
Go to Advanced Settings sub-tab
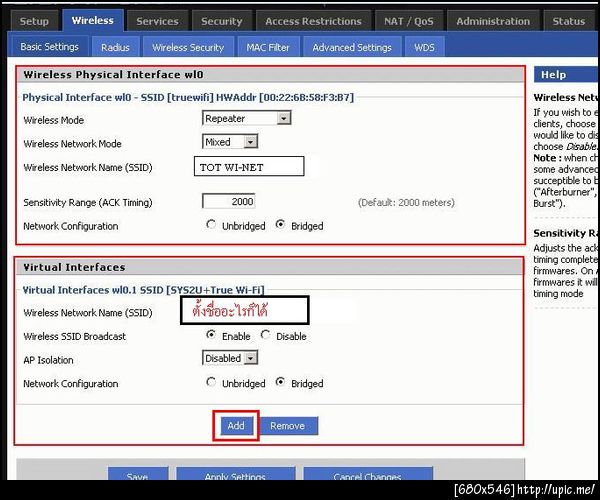352,47
